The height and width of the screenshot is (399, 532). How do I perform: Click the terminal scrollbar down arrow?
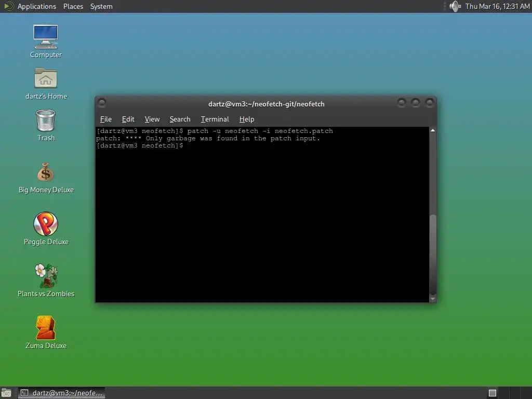coord(433,299)
